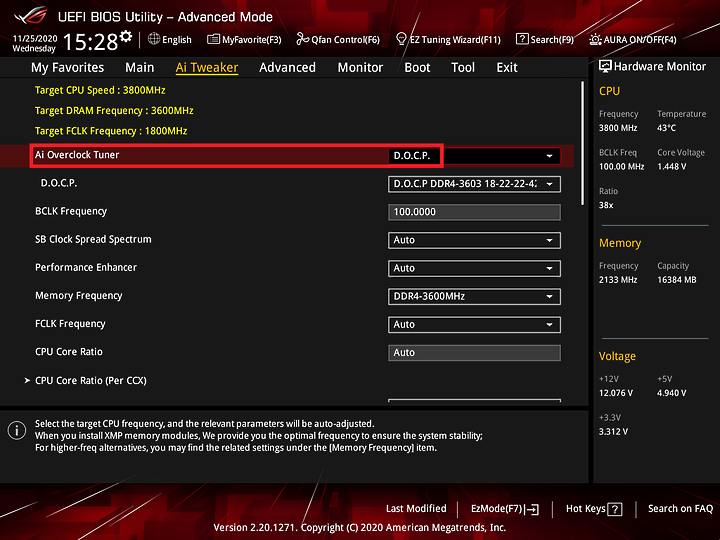Click +3.3V voltage value 3.312 V

tap(613, 432)
